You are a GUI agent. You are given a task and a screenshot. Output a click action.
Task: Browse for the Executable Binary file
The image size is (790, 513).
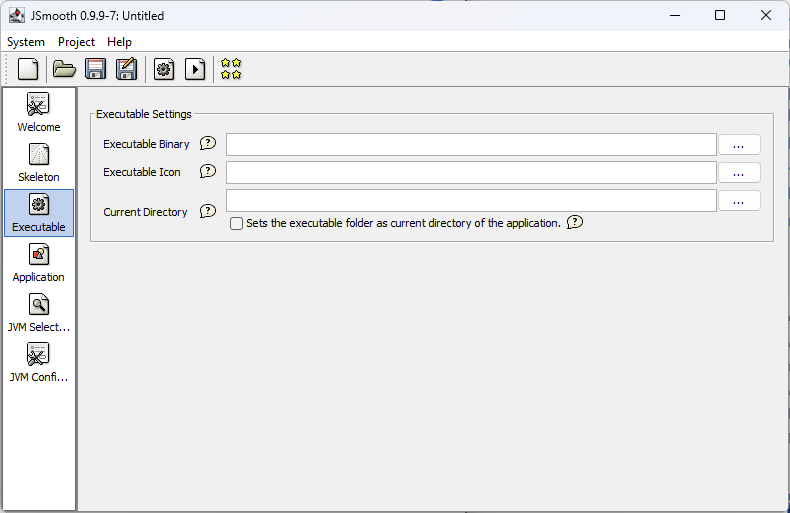click(739, 145)
